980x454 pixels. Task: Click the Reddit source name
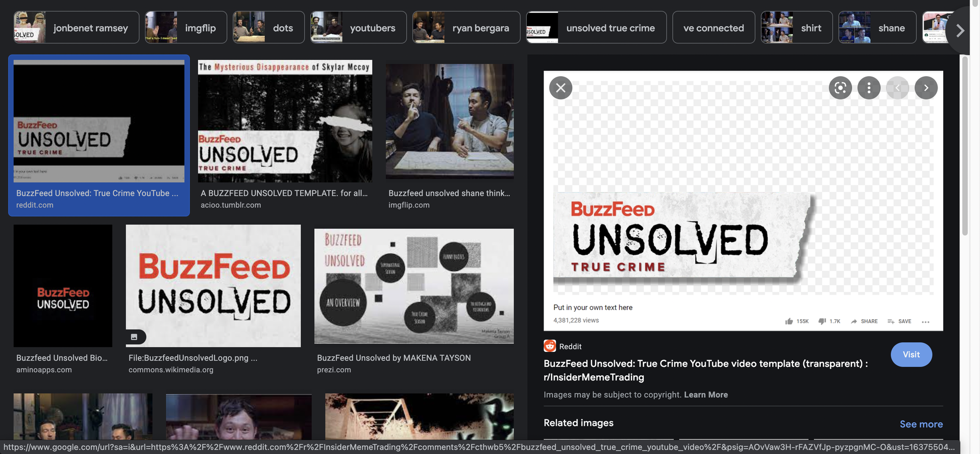pyautogui.click(x=570, y=346)
